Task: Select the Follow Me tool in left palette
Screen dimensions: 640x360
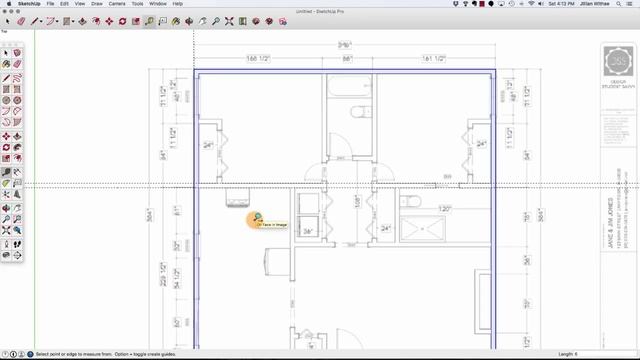Action: tap(17, 147)
